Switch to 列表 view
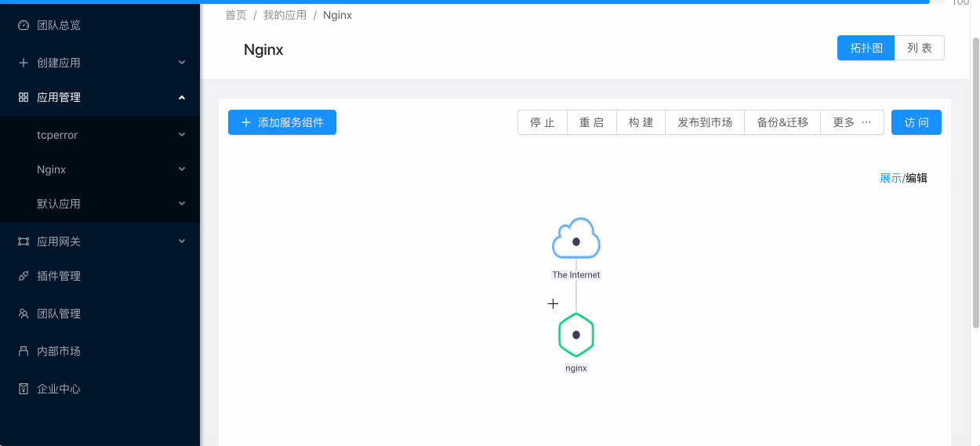The width and height of the screenshot is (980, 446). 920,48
